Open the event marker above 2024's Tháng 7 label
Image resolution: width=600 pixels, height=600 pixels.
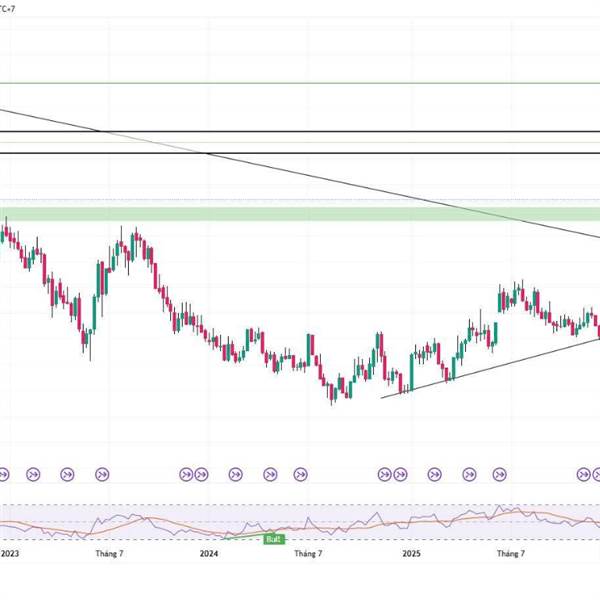tap(300, 474)
